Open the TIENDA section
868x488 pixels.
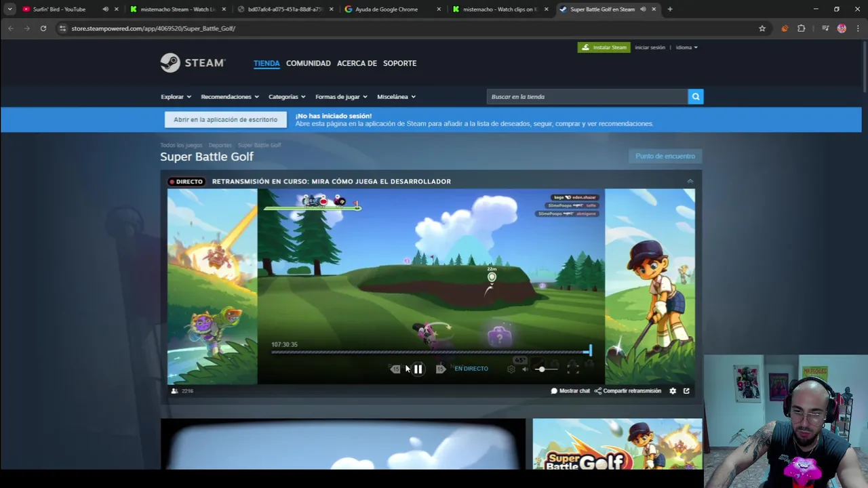point(267,63)
